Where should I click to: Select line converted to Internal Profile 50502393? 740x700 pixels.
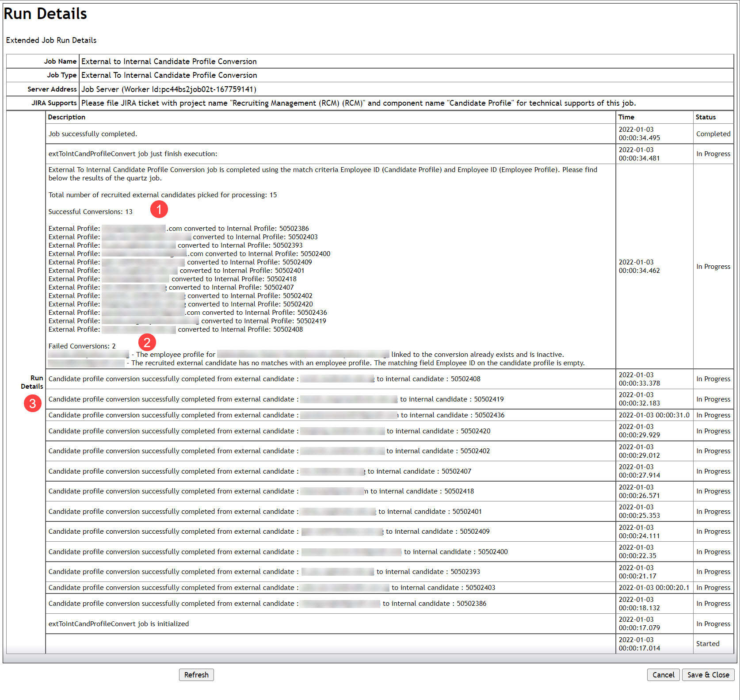pyautogui.click(x=175, y=245)
